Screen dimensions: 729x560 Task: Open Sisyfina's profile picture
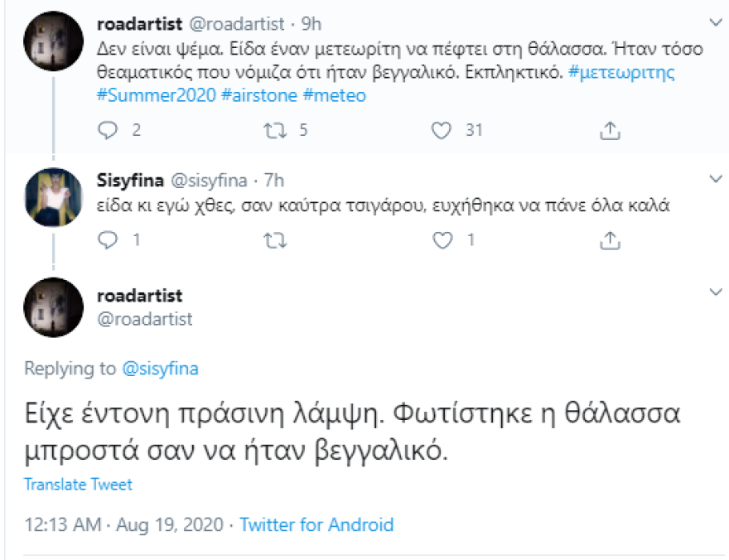[x=53, y=196]
